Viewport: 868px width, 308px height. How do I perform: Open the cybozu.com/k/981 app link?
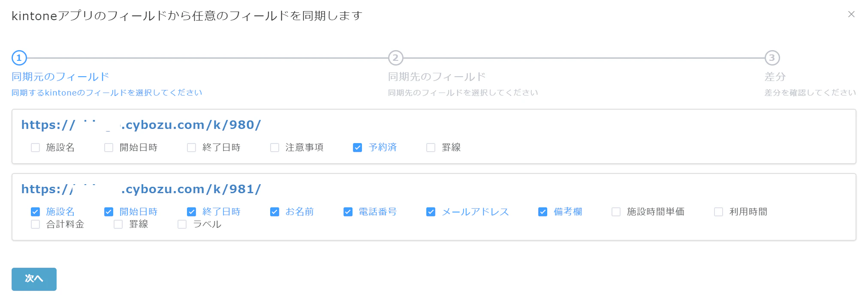[x=142, y=189]
